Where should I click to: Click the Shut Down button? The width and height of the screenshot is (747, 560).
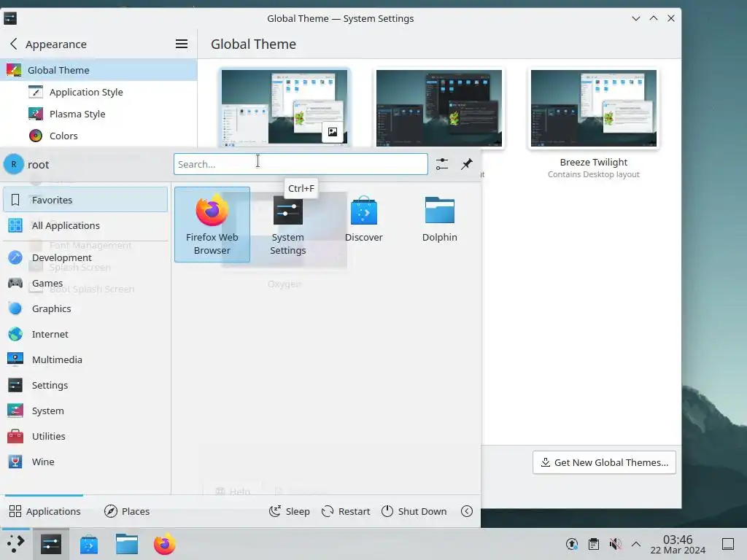[414, 511]
